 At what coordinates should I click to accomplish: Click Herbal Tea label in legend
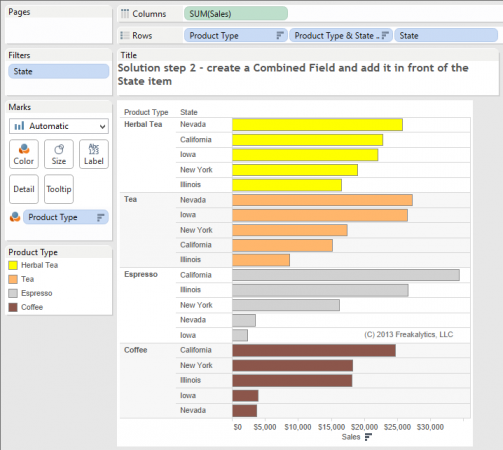coord(39,265)
